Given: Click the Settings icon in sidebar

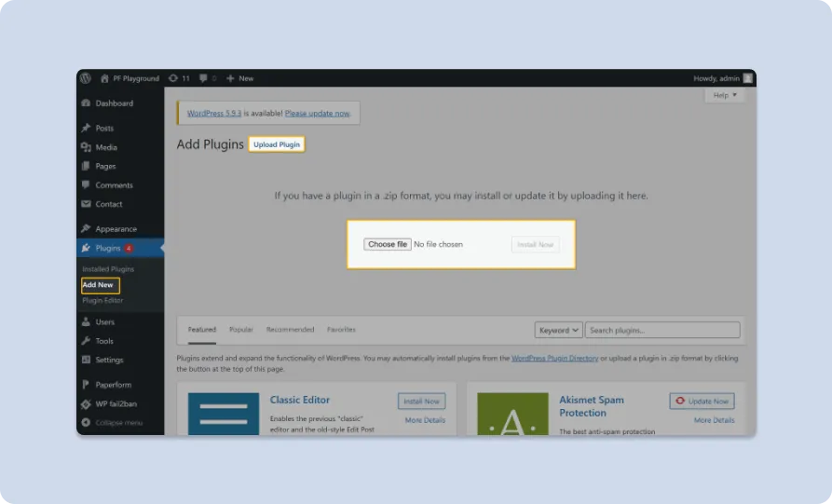Looking at the screenshot, I should tap(86, 360).
